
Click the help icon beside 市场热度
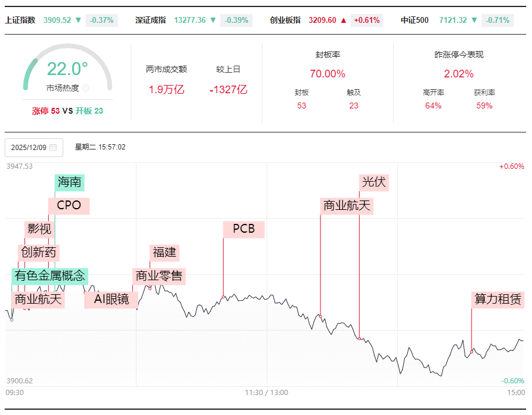tap(86, 89)
